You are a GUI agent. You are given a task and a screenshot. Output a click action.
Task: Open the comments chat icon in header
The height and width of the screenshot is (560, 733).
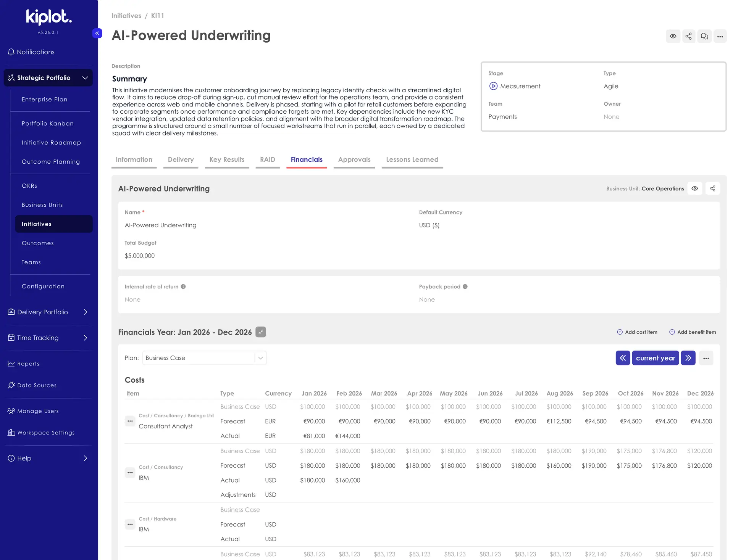704,36
